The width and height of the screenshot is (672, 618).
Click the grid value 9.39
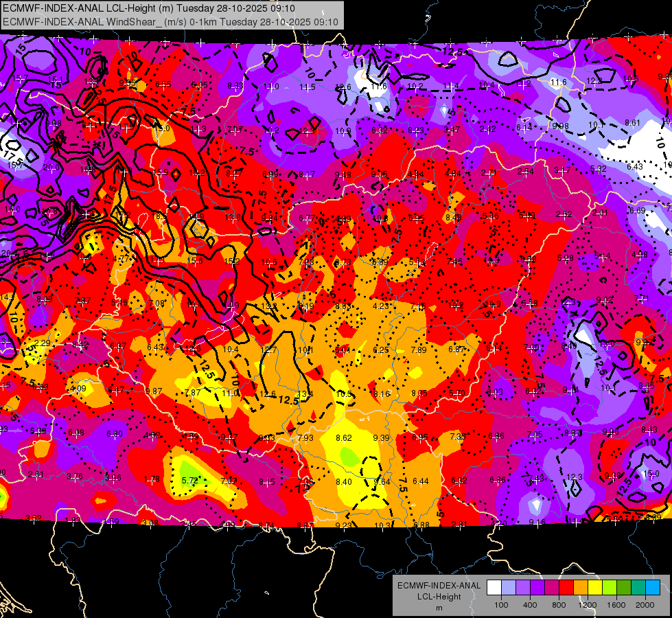click(x=382, y=438)
